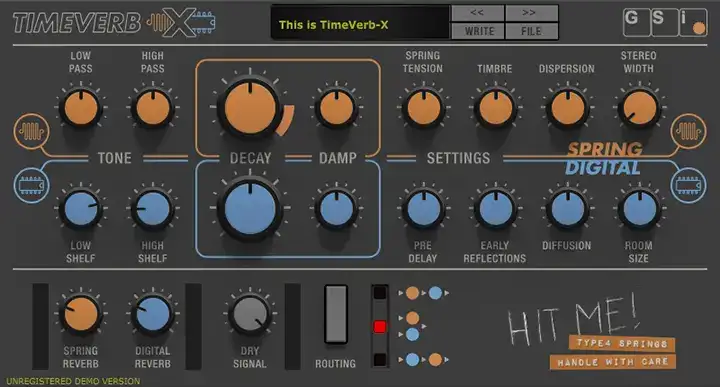Open the FILE button
Screen dimensions: 720x387
pos(531,31)
